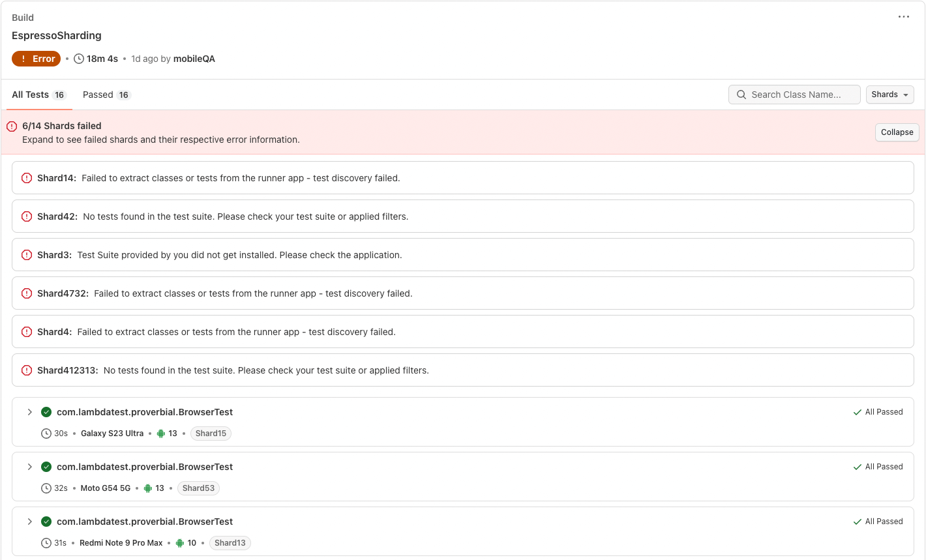Screen dimensions: 926x560
Task: Click the Shard53 tag chip
Action: pos(198,488)
